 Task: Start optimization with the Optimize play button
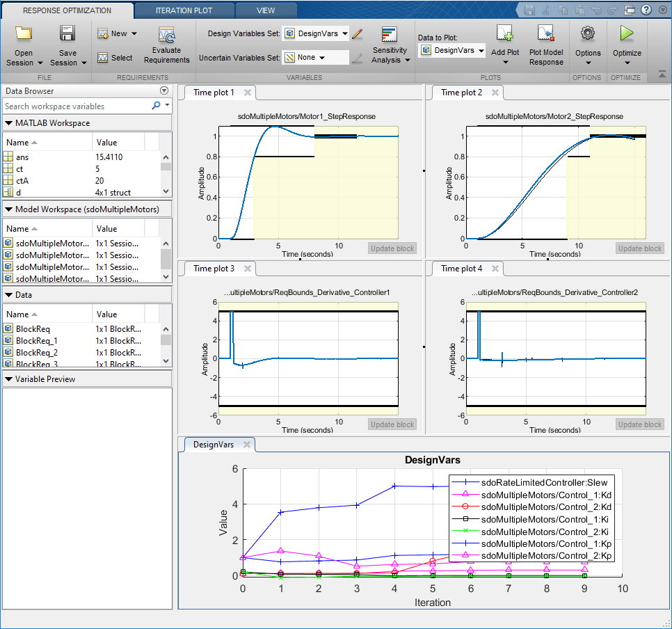pyautogui.click(x=627, y=34)
